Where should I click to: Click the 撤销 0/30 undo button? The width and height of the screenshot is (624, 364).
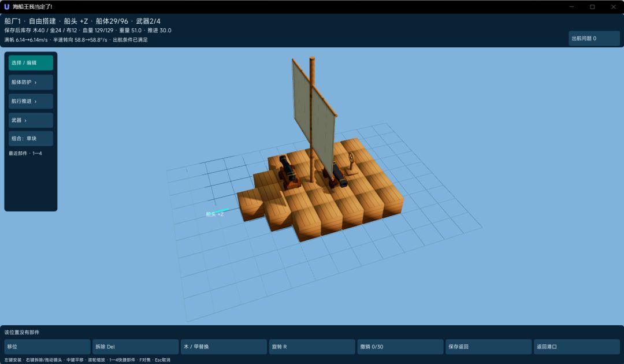[400, 347]
